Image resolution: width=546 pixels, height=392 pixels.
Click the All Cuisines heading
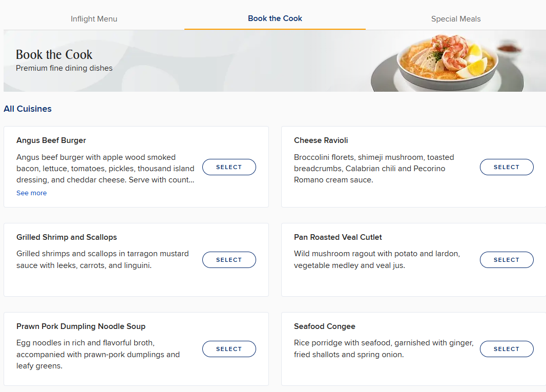[x=28, y=109]
